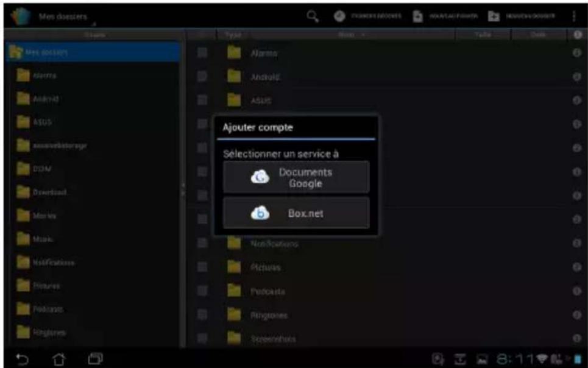Show info for Android folder row

pyautogui.click(x=577, y=77)
